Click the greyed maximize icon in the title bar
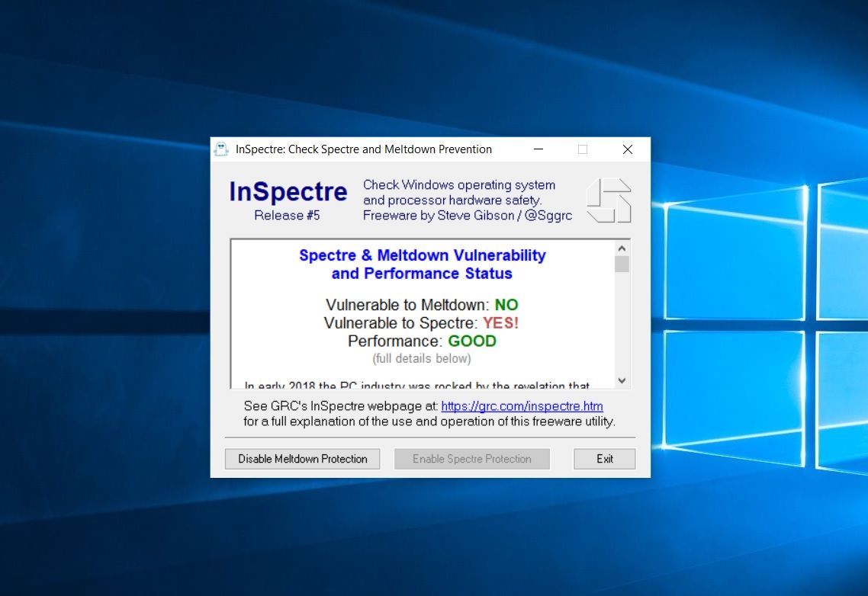Image resolution: width=868 pixels, height=596 pixels. (x=583, y=149)
